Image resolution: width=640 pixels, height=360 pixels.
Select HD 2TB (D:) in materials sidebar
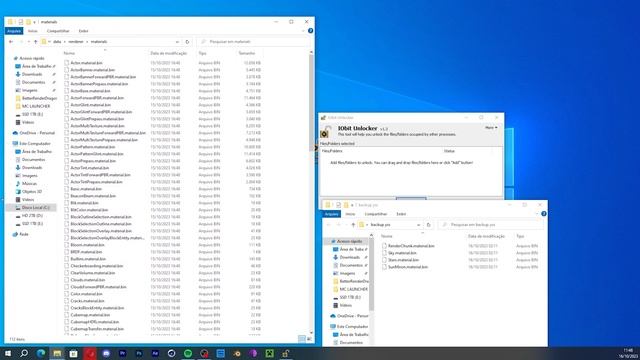point(32,216)
